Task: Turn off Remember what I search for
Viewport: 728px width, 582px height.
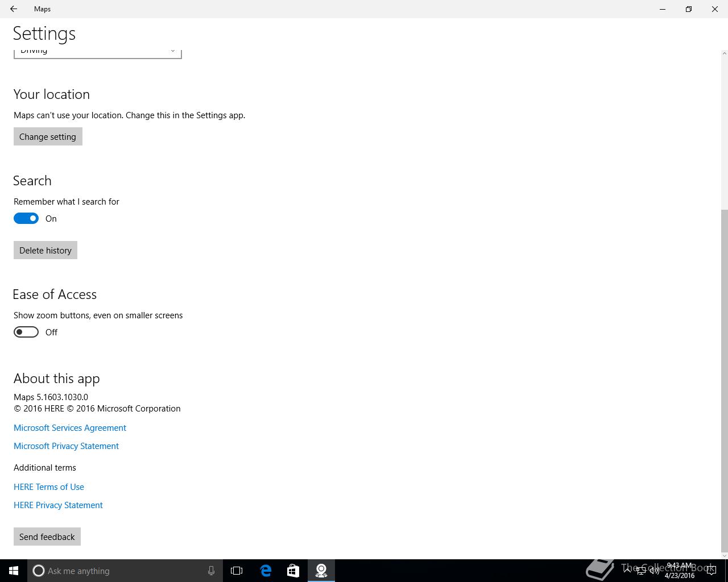Action: click(x=26, y=218)
